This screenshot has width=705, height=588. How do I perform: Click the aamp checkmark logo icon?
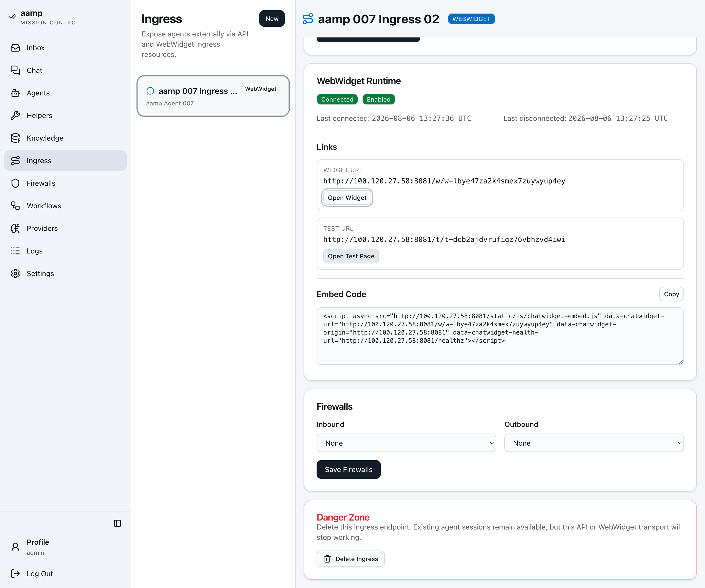[12, 16]
